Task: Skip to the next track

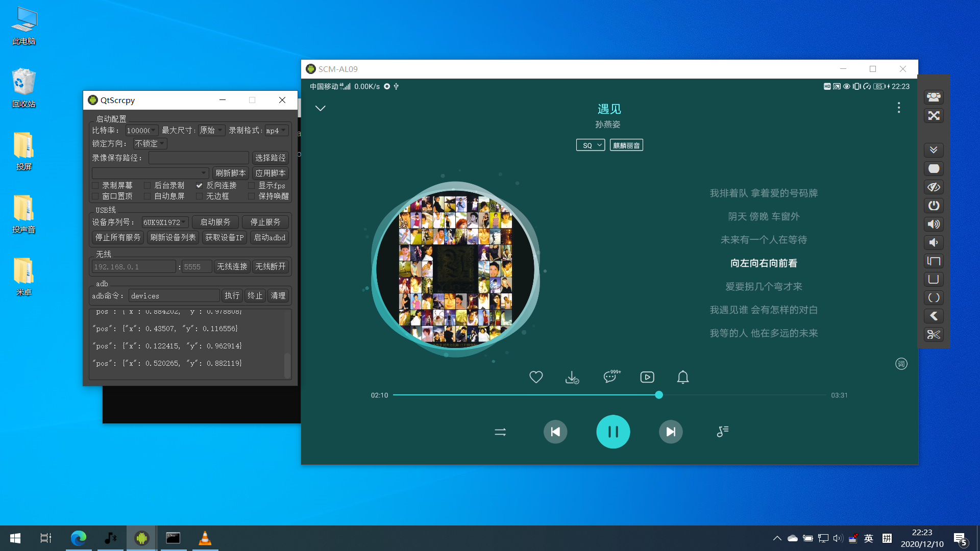Action: click(671, 432)
